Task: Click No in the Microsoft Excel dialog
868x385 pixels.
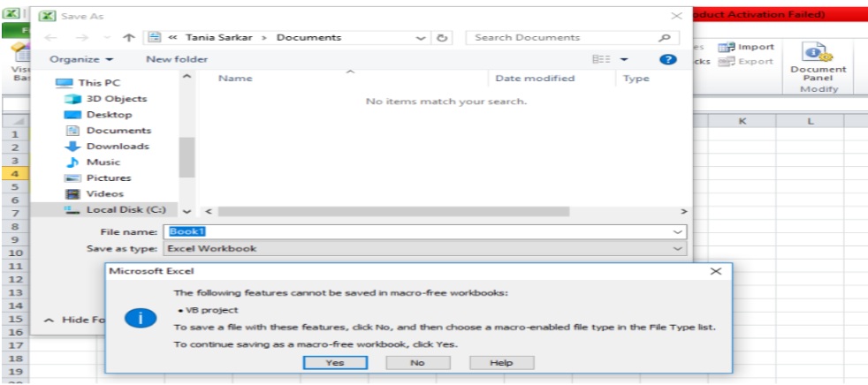Action: 418,363
